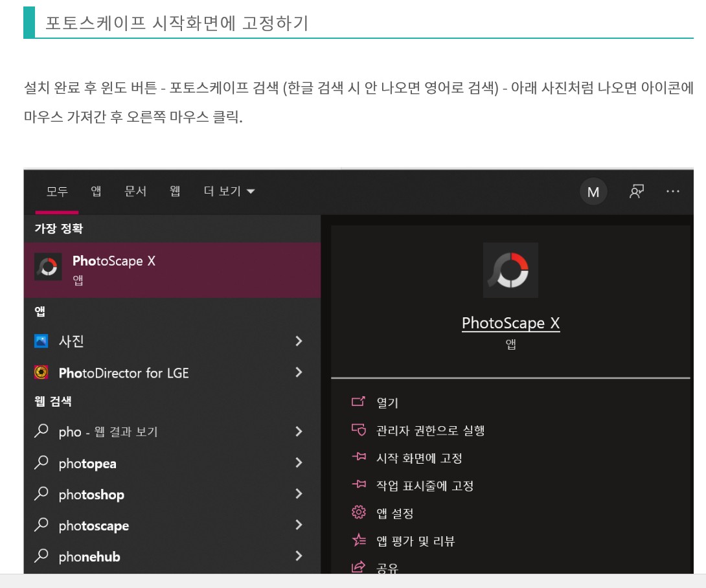
Task: Select the phonehub web suggestion
Action: pyautogui.click(x=172, y=556)
